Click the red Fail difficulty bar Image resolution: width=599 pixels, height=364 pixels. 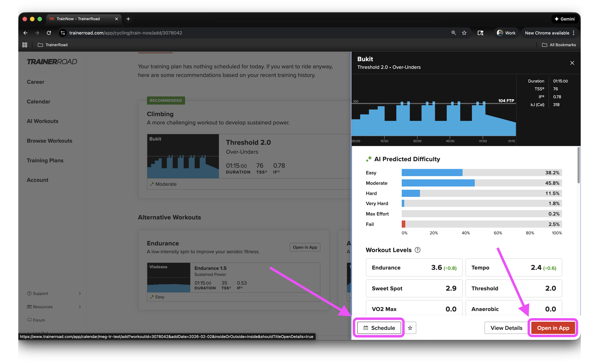pyautogui.click(x=403, y=224)
